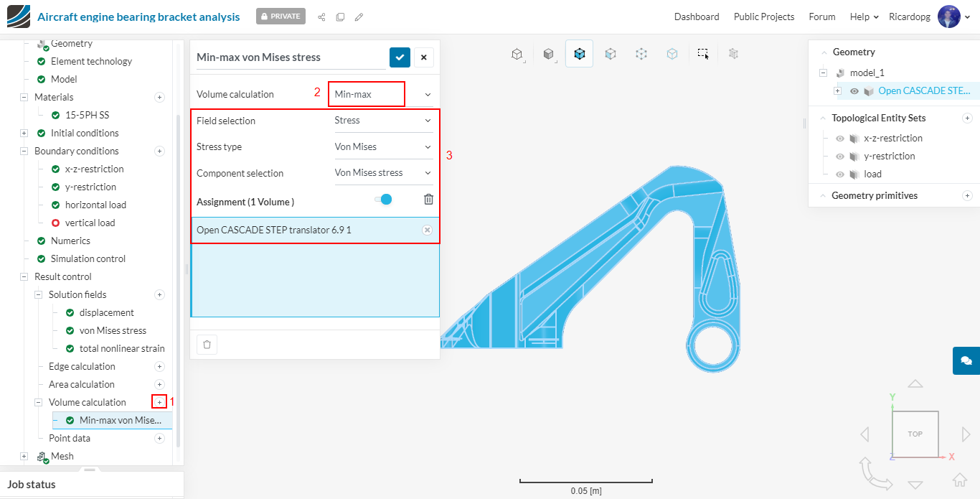Activate face selection mode cube
Screen dimensions: 980x499
click(x=611, y=54)
